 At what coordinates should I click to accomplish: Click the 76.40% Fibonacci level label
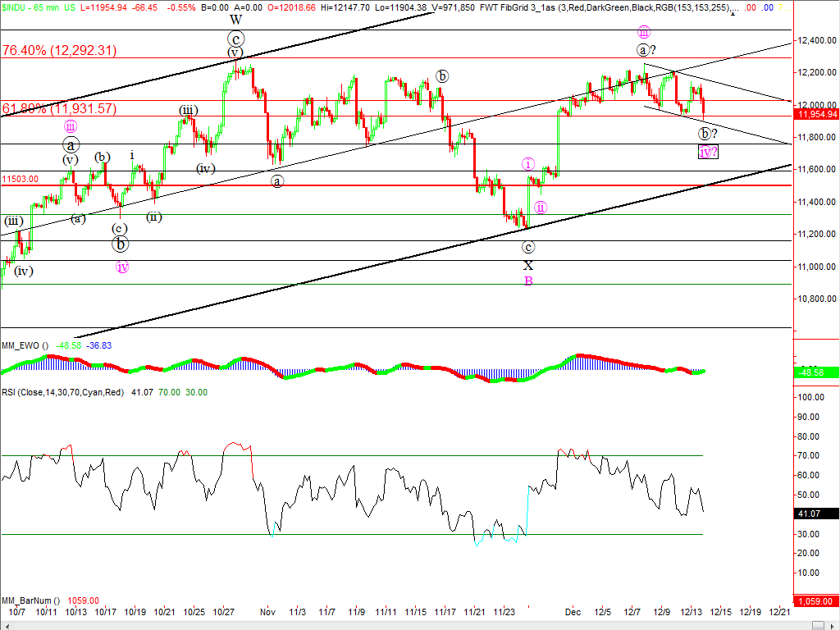click(x=59, y=50)
